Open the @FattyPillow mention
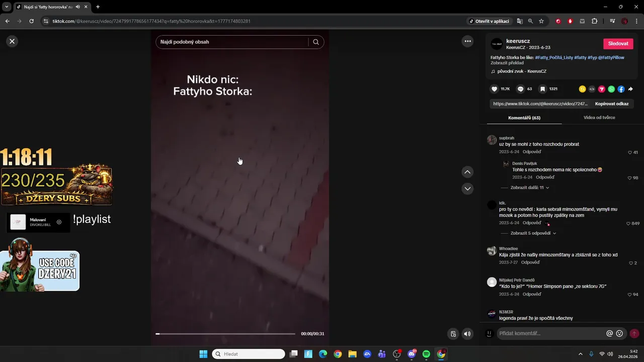The image size is (644, 362). [611, 57]
